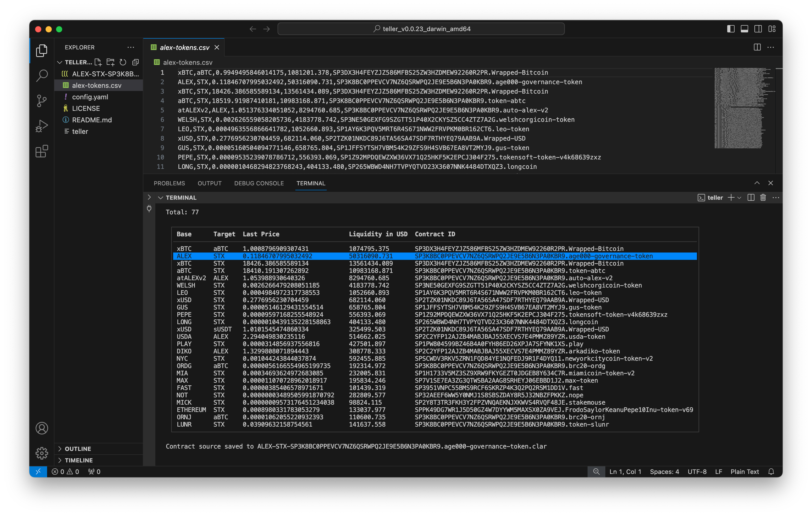This screenshot has height=516, width=812.
Task: Toggle the Primary Side Bar layout button
Action: point(731,29)
